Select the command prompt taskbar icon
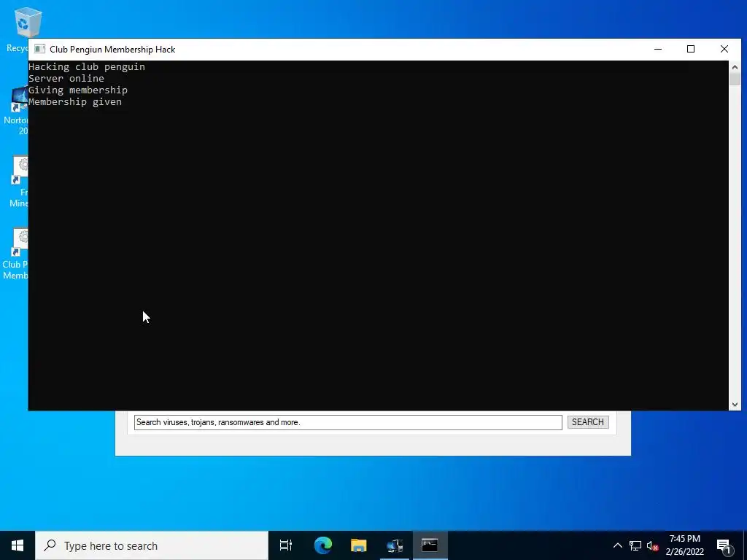This screenshot has height=560, width=747. coord(430,545)
